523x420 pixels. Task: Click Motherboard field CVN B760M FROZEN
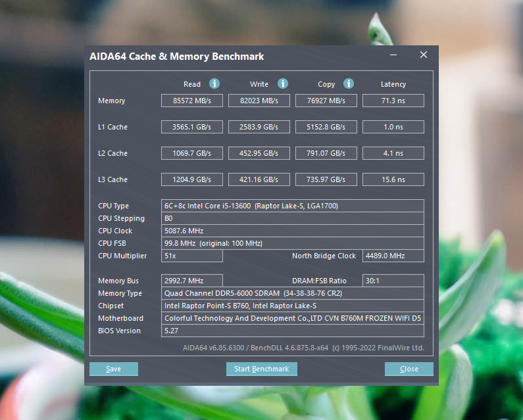[293, 318]
